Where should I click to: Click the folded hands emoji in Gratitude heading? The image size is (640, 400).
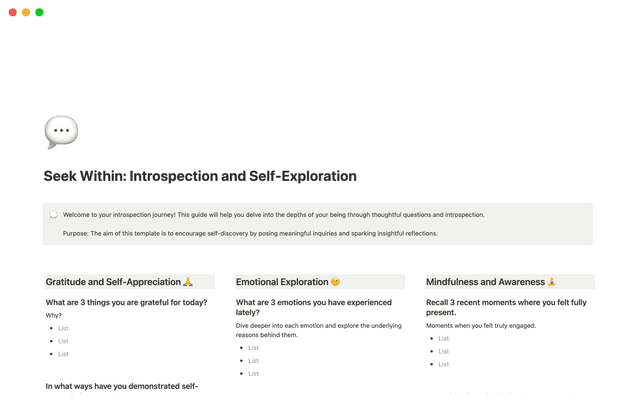click(x=187, y=282)
